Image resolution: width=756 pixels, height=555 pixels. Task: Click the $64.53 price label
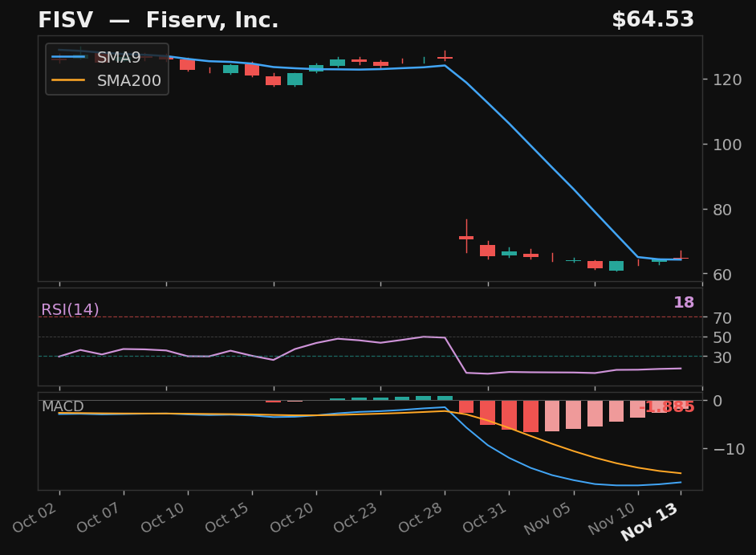tap(652, 20)
